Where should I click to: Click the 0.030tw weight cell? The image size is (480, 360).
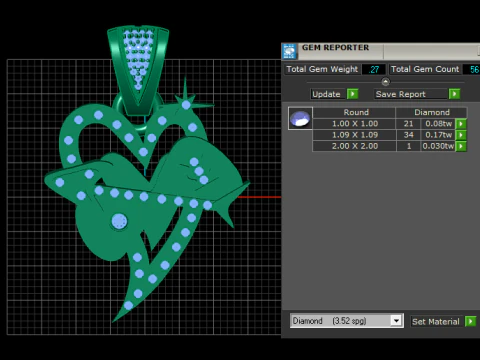pos(438,146)
